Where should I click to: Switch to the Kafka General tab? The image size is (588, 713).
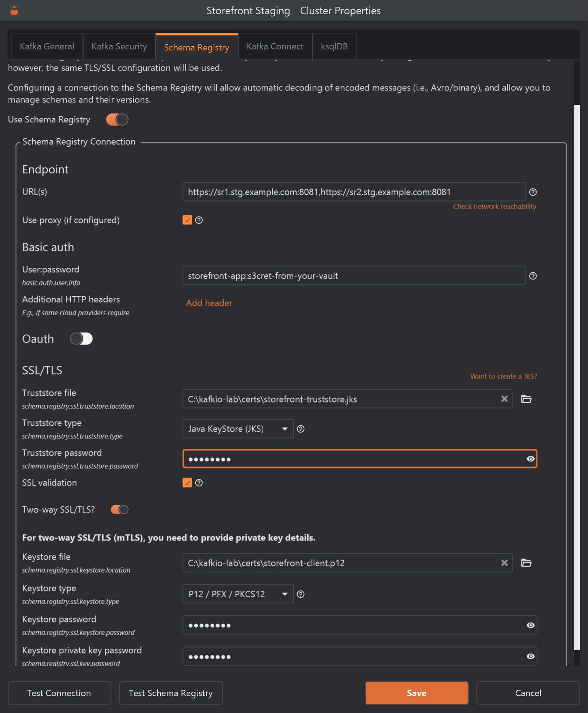(x=47, y=46)
